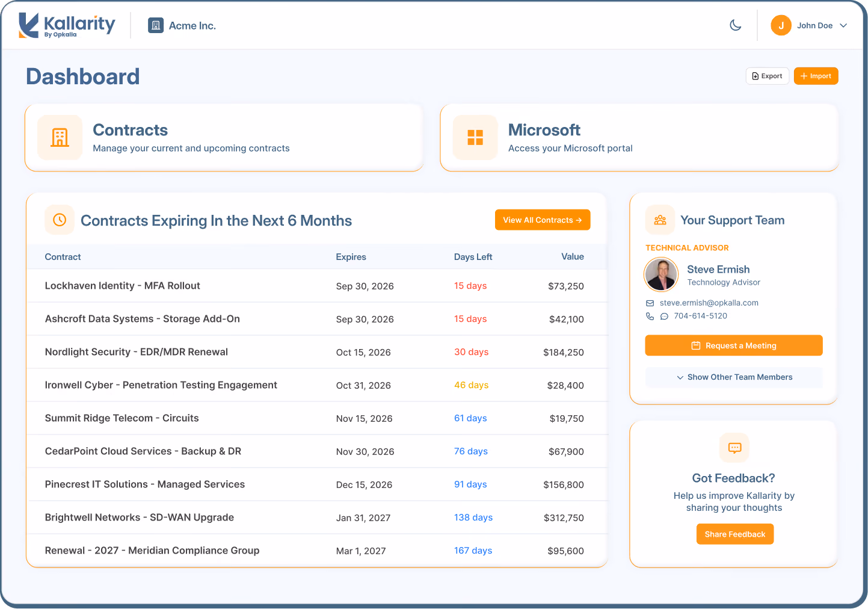Screen dimensions: 868x609
Task: Select Nordlight Security - EDR/MDR Renewal
Action: click(317, 352)
